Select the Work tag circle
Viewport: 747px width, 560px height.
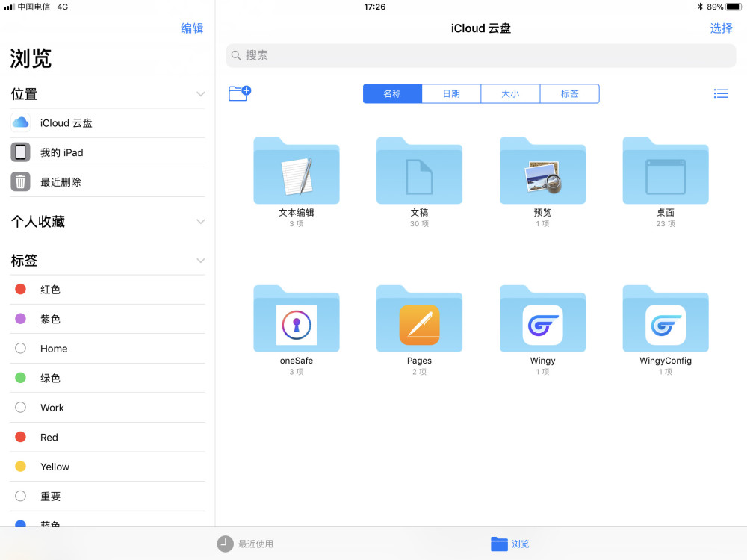[20, 407]
